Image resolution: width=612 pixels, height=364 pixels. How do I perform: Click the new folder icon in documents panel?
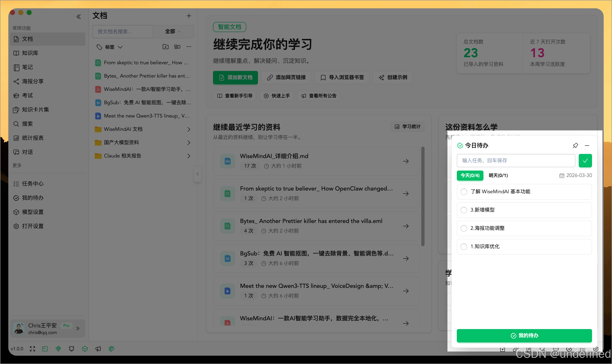click(166, 47)
